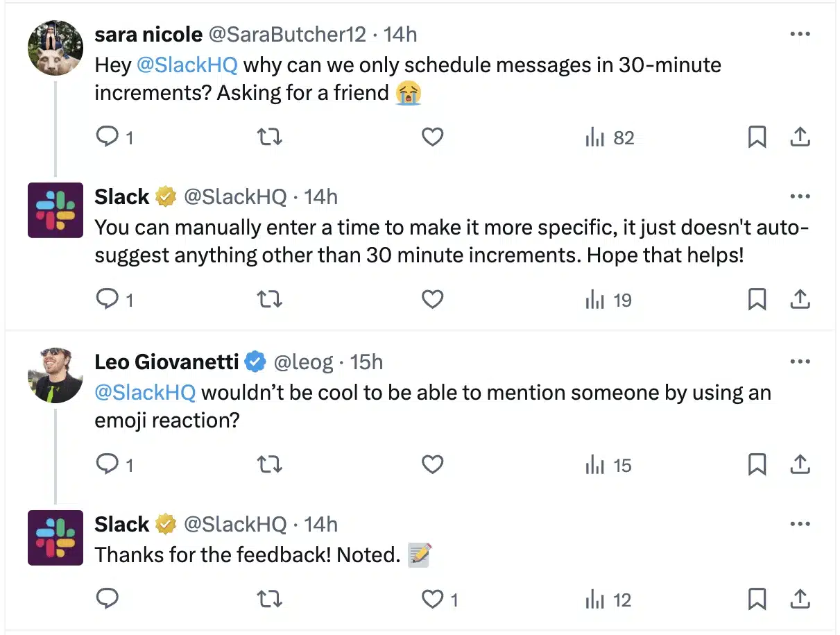Toggle bookmark on sara nicole's tweet
This screenshot has width=840, height=635.
pos(757,137)
